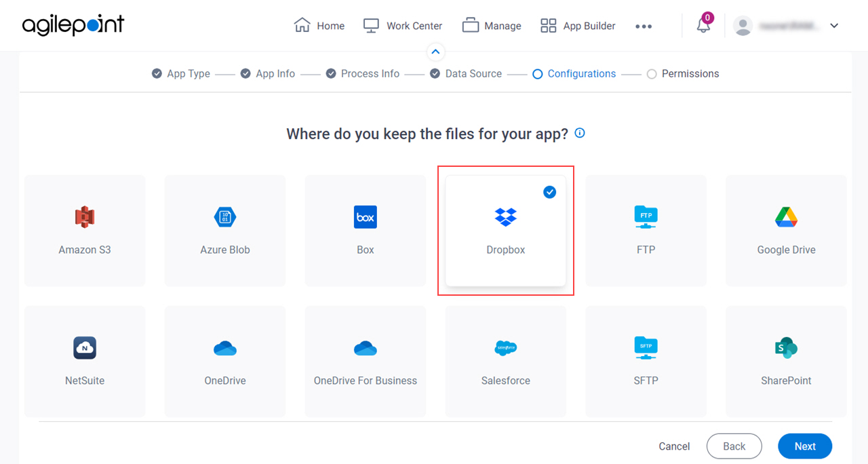
Task: Select the NetSuite icon
Action: point(85,348)
